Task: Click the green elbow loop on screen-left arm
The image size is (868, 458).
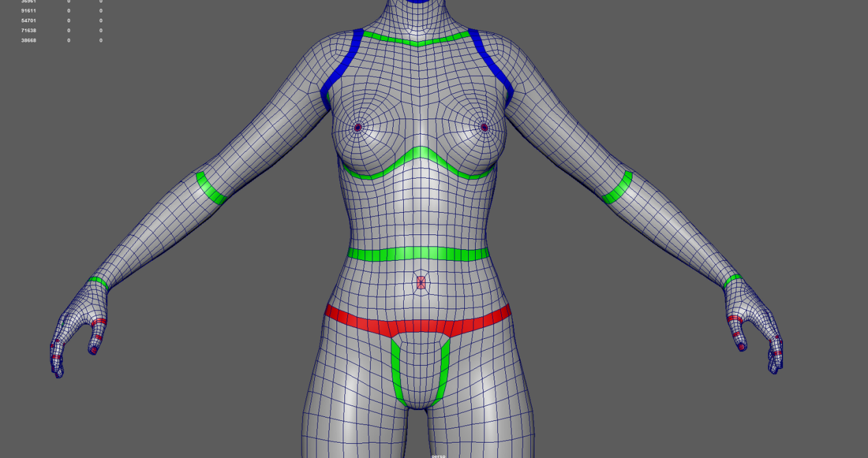Action: click(211, 189)
